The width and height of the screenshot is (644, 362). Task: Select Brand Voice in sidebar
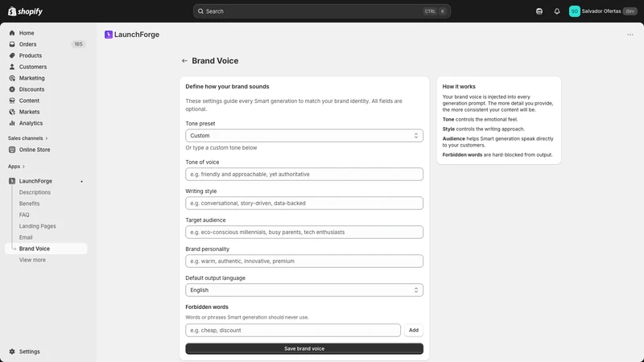[46, 249]
